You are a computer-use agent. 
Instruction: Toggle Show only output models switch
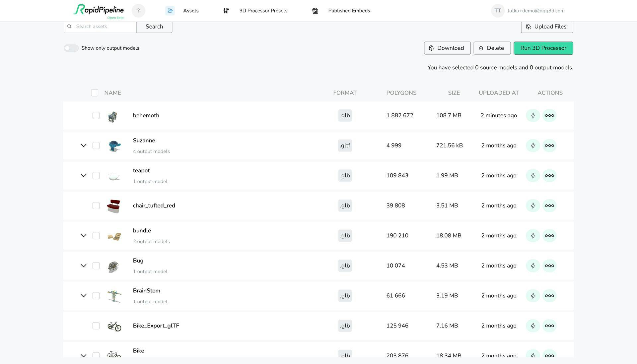(71, 48)
